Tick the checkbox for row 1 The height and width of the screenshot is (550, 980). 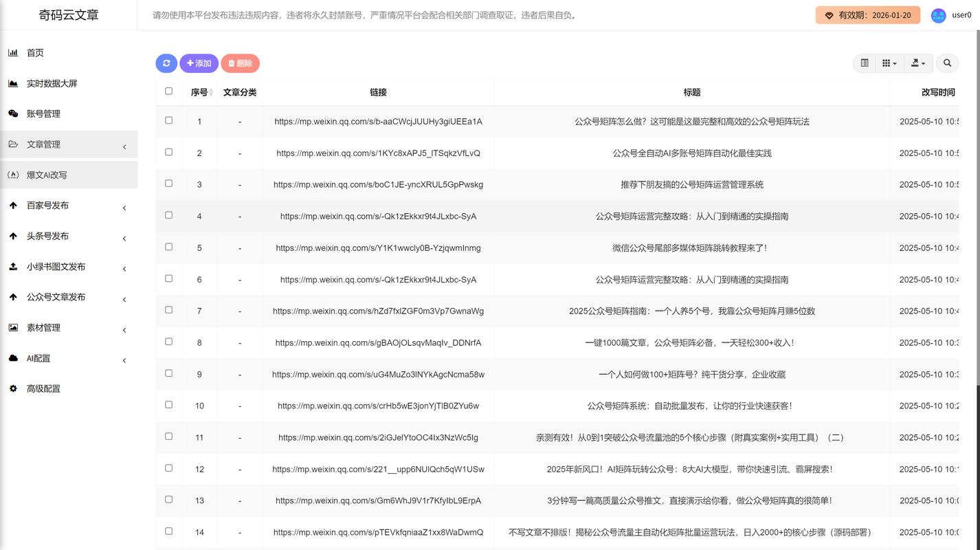click(x=168, y=120)
